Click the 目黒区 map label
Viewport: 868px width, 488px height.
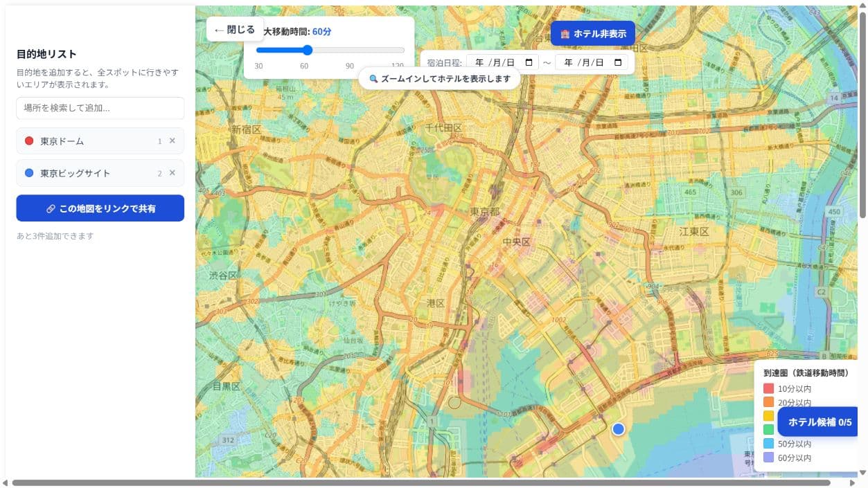pos(226,386)
